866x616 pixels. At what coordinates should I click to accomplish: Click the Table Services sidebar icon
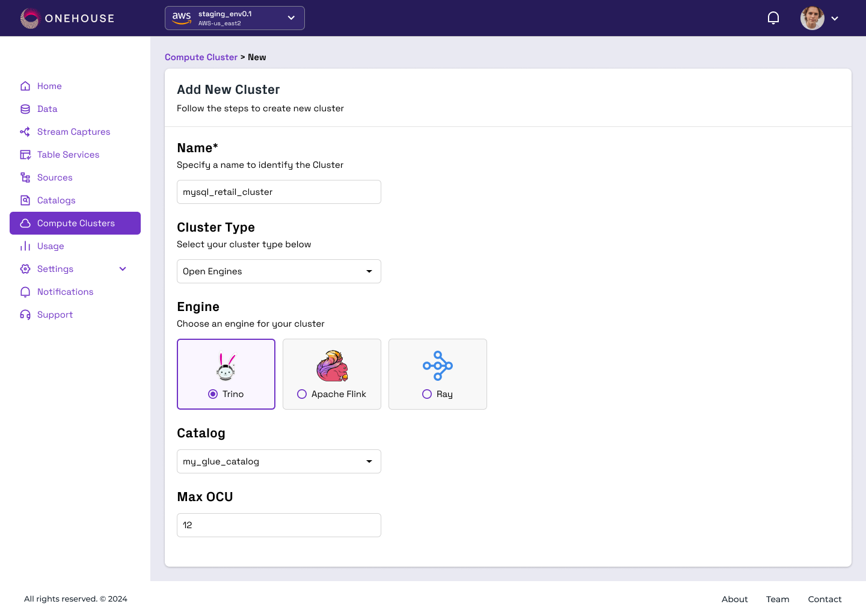pos(25,155)
